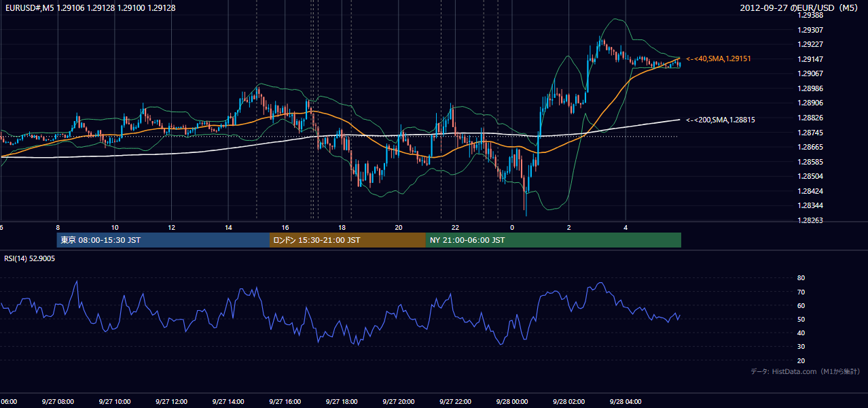Viewport: 868px width, 408px height.
Task: Click hour tick 14 under price chart
Action: coord(228,227)
